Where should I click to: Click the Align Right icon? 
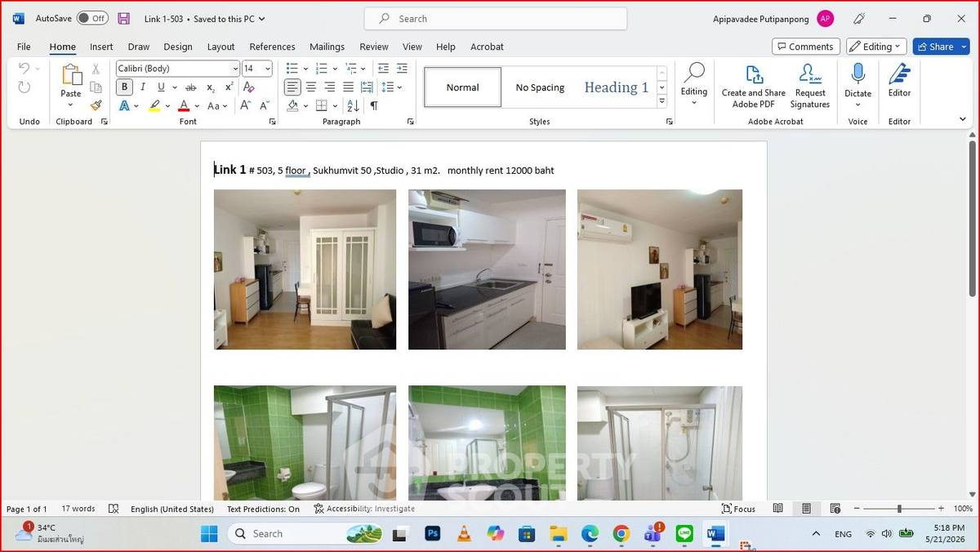(x=330, y=87)
